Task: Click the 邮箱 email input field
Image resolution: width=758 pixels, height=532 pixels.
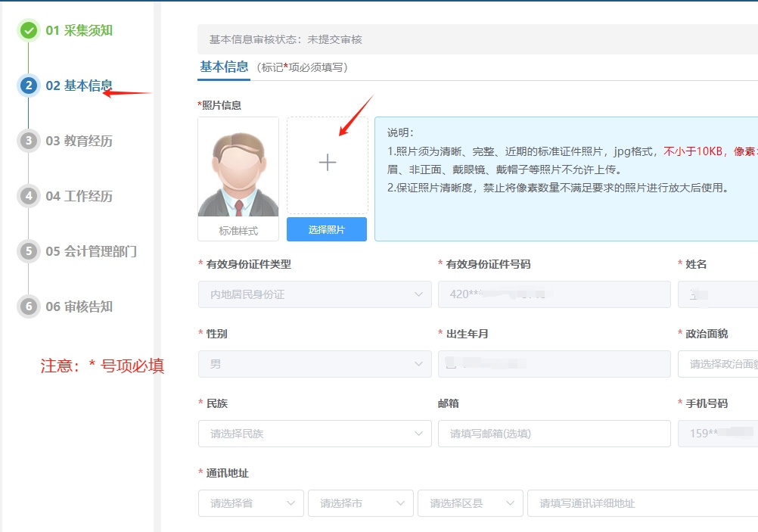Action: tap(554, 434)
